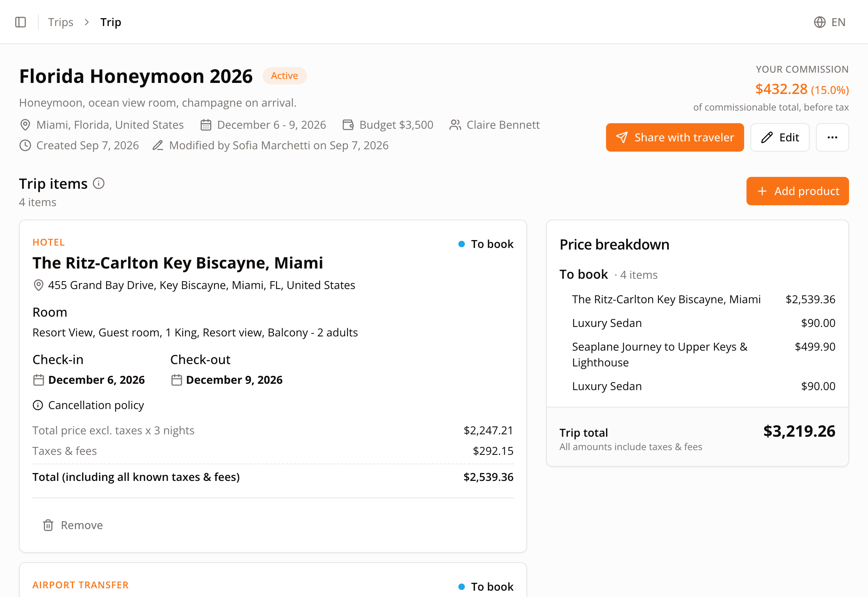Click the globe language icon

tap(819, 22)
